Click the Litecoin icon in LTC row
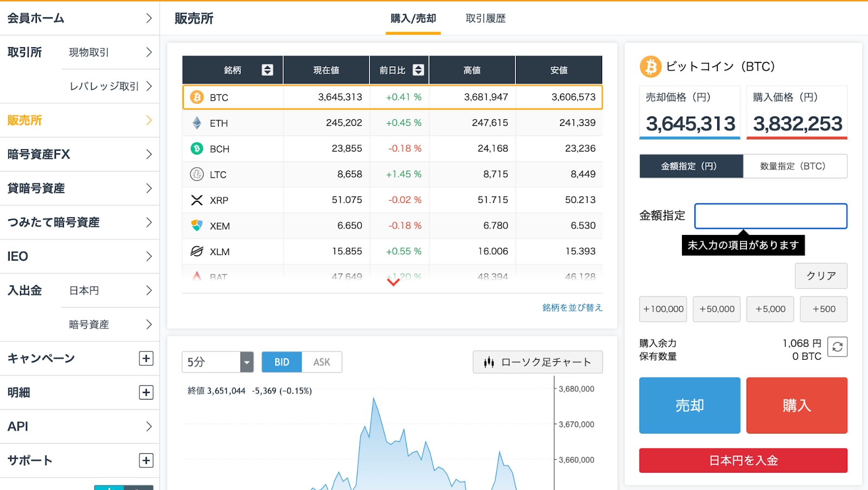This screenshot has height=490, width=868. point(197,174)
